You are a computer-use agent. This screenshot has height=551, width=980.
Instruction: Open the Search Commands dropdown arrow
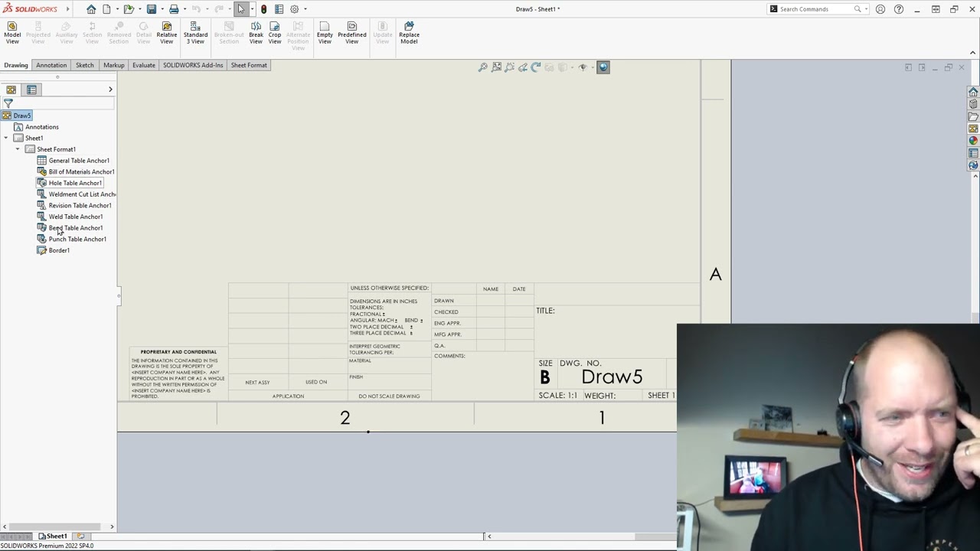[866, 9]
